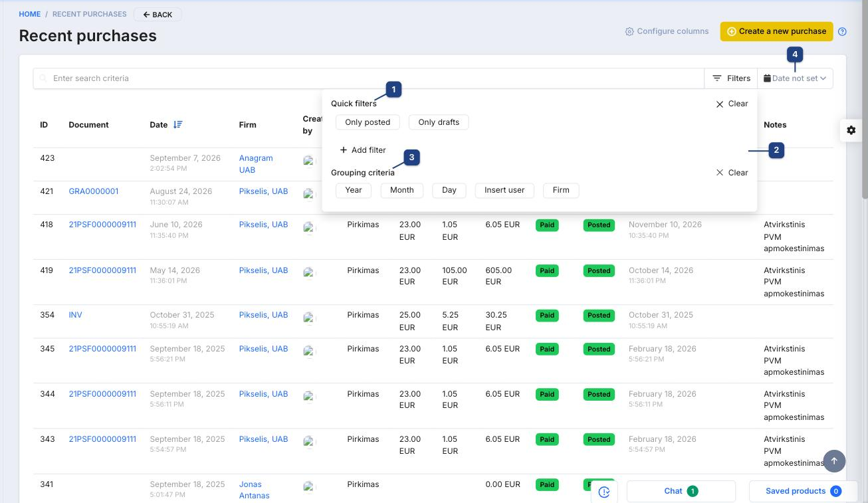This screenshot has width=868, height=503.
Task: Click the scroll-to-top arrow button
Action: tap(835, 460)
